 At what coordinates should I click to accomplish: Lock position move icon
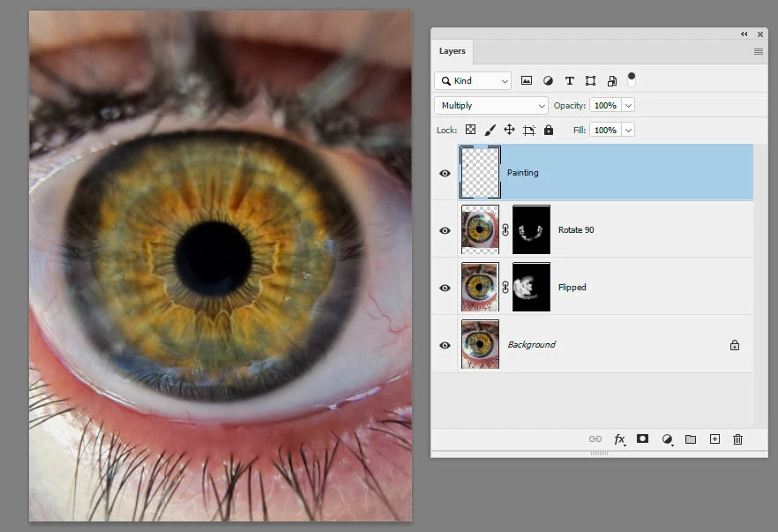point(509,130)
